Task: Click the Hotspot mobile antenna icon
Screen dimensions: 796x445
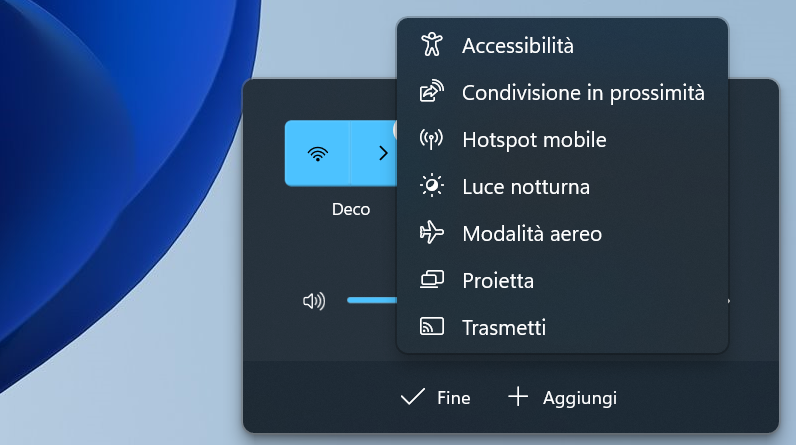Action: [431, 139]
